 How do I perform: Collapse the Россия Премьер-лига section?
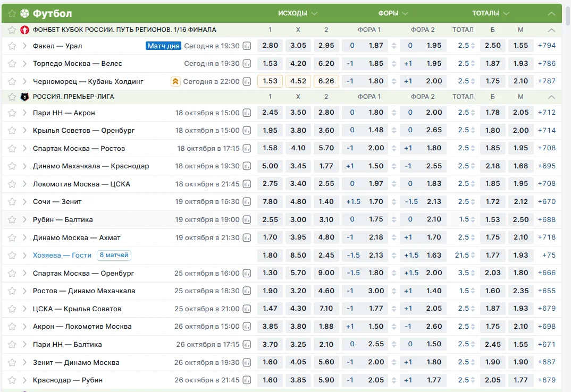[551, 97]
